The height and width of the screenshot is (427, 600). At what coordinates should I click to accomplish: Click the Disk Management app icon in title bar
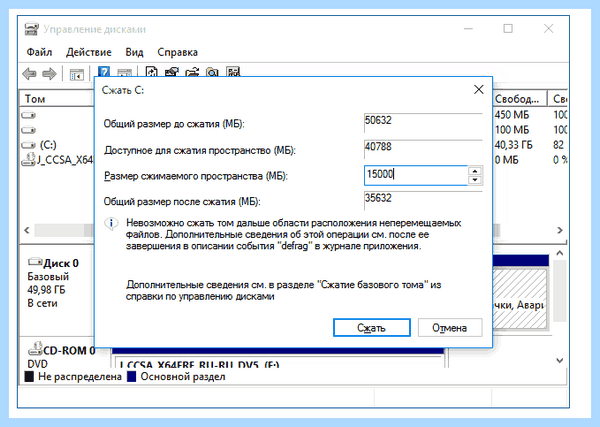pyautogui.click(x=31, y=29)
